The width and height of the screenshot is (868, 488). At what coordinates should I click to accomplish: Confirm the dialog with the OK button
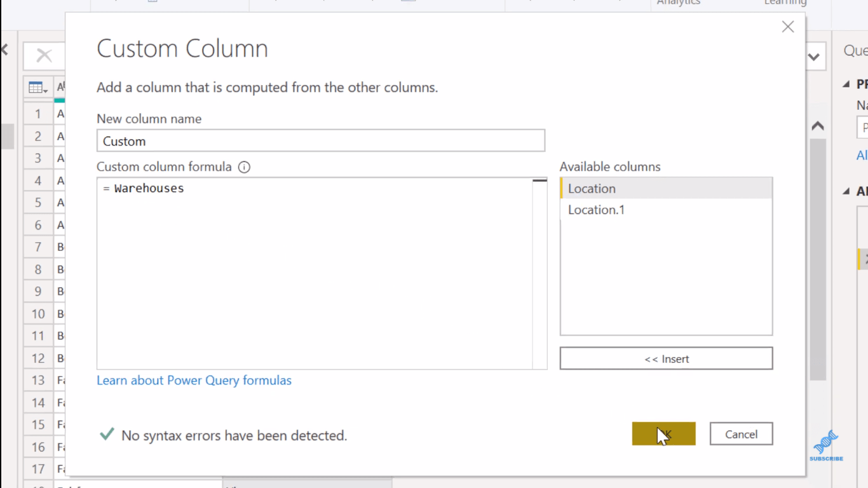pyautogui.click(x=663, y=434)
